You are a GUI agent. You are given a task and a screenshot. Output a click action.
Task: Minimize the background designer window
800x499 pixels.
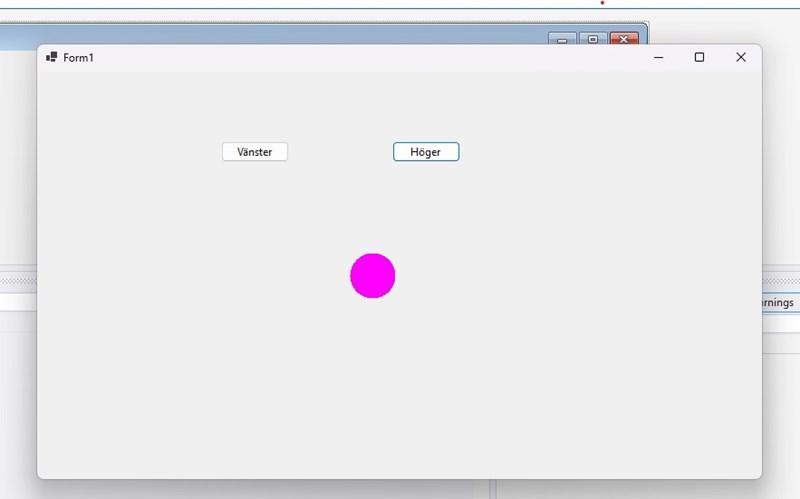[562, 39]
